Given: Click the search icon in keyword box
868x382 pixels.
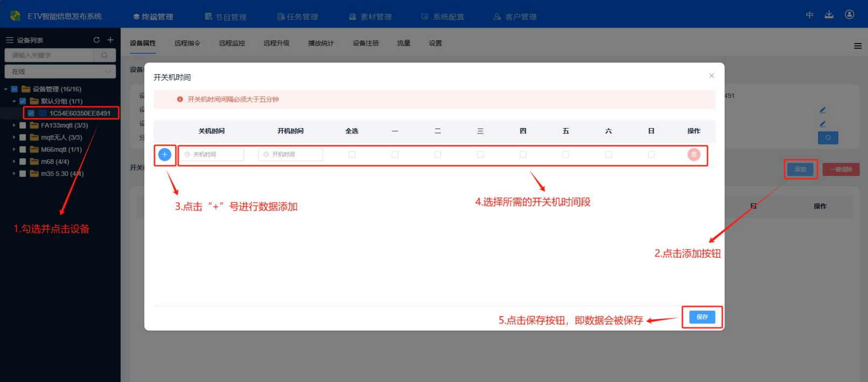Looking at the screenshot, I should click(104, 55).
